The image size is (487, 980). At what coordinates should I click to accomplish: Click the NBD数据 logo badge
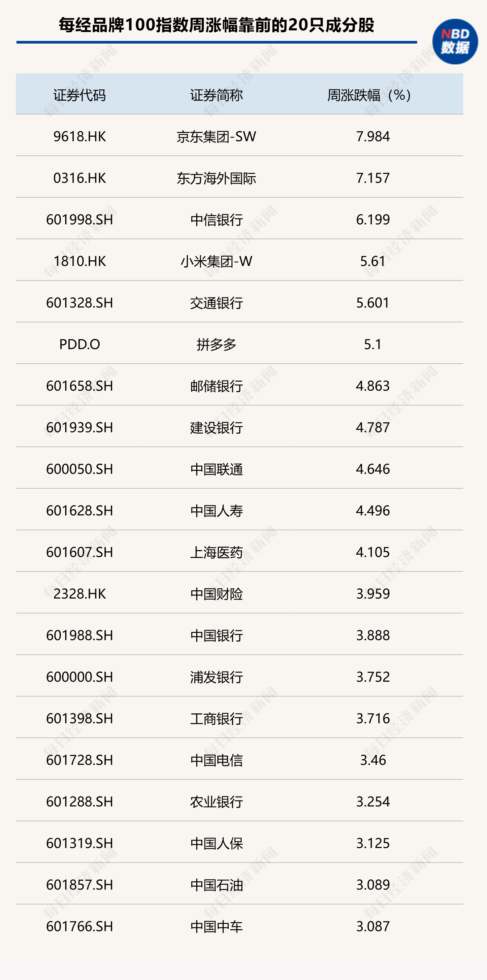(455, 42)
